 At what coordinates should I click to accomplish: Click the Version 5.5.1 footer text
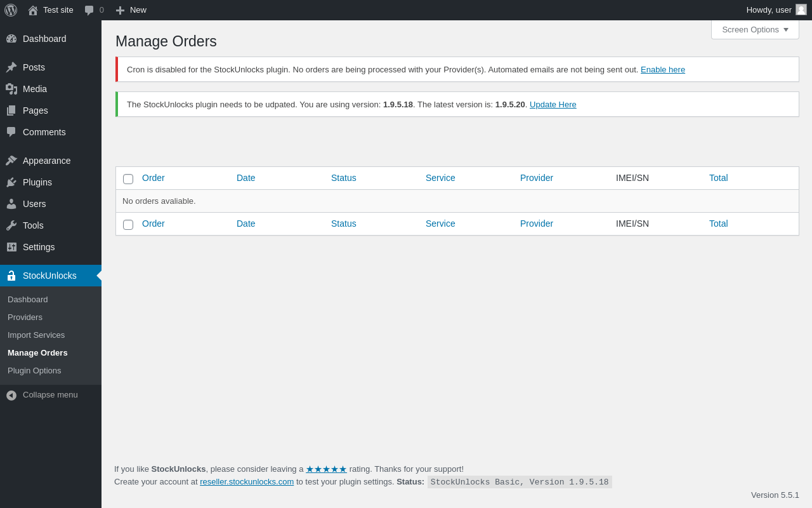point(775,495)
